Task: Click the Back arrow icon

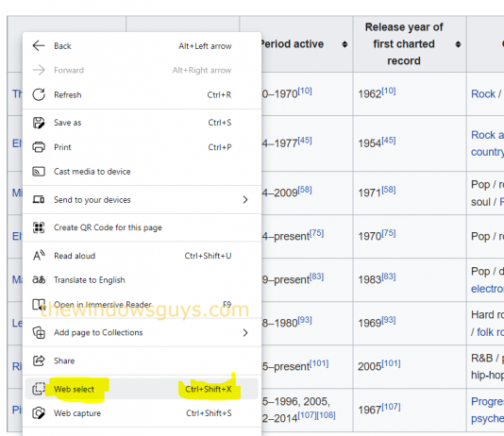Action: tap(39, 45)
